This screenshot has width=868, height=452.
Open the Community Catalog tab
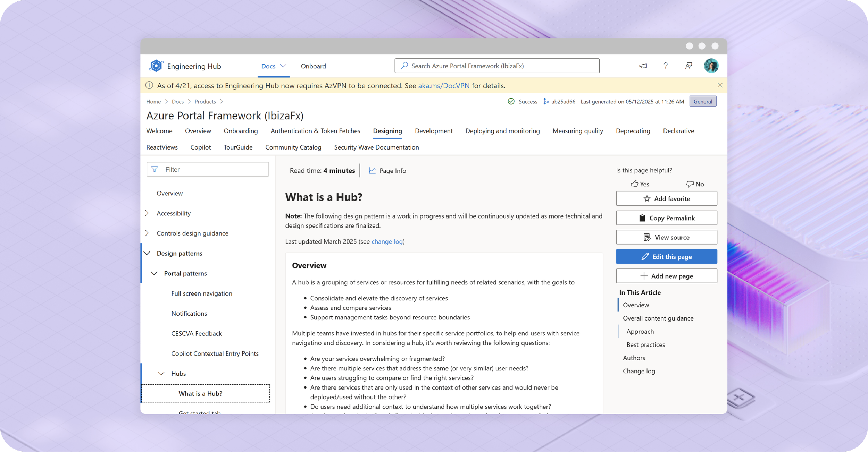point(293,147)
